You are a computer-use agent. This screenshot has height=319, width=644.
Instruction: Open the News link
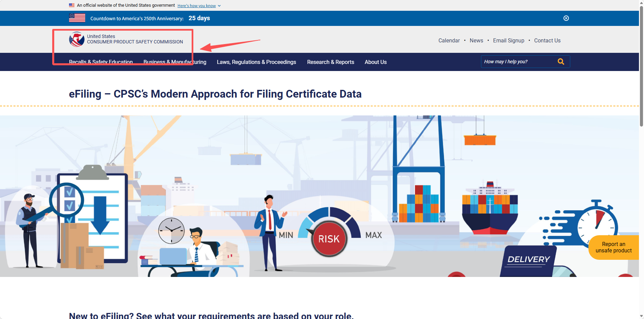476,40
